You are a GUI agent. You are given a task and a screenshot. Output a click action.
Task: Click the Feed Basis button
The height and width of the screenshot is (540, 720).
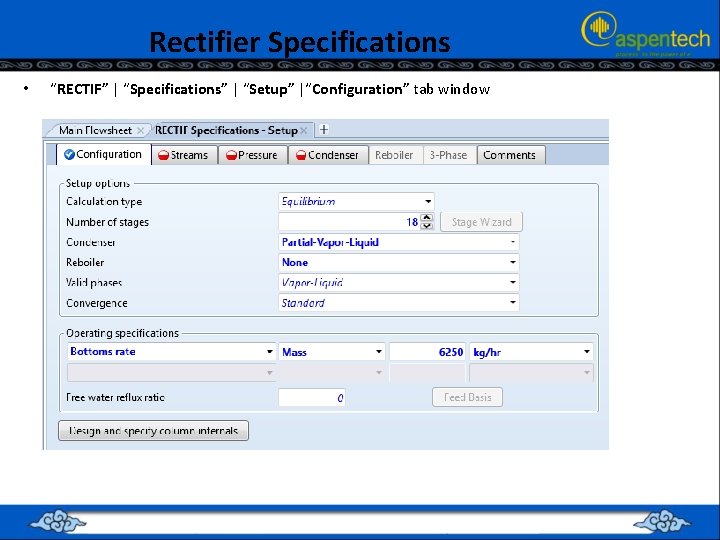click(467, 397)
